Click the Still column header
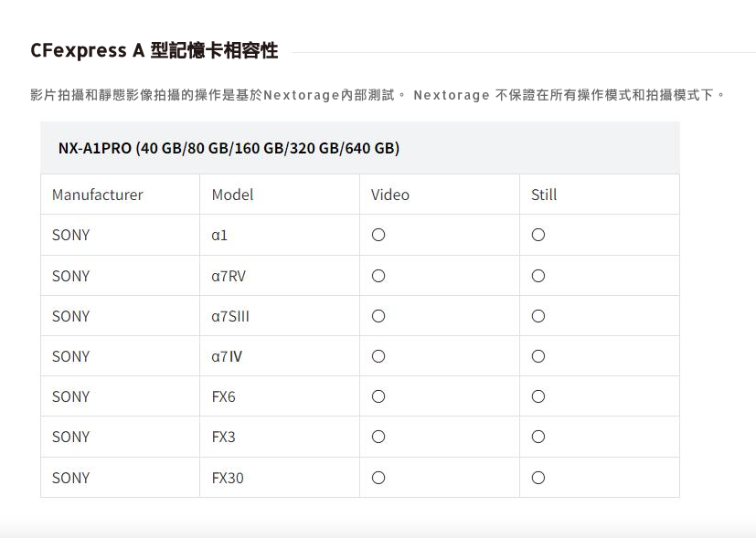 click(x=544, y=195)
